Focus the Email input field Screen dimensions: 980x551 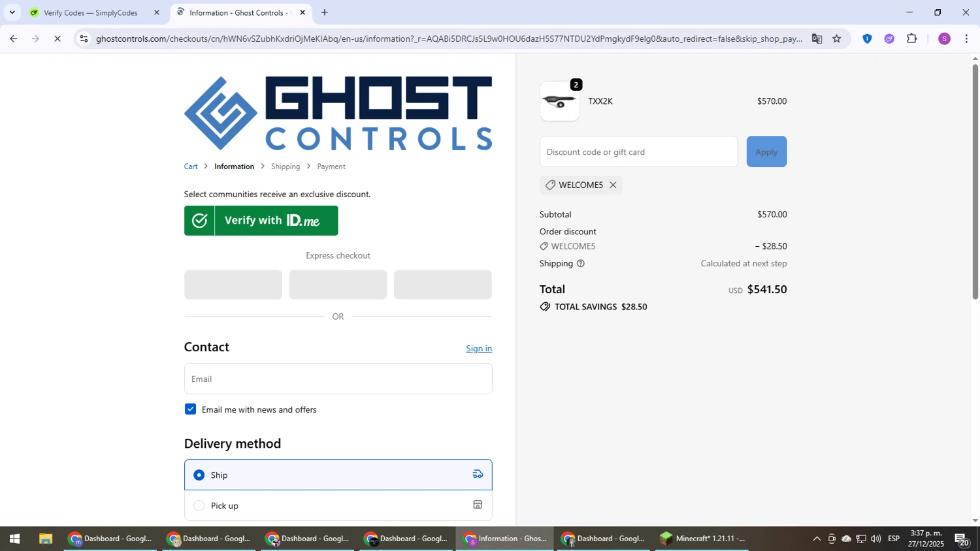click(x=338, y=379)
